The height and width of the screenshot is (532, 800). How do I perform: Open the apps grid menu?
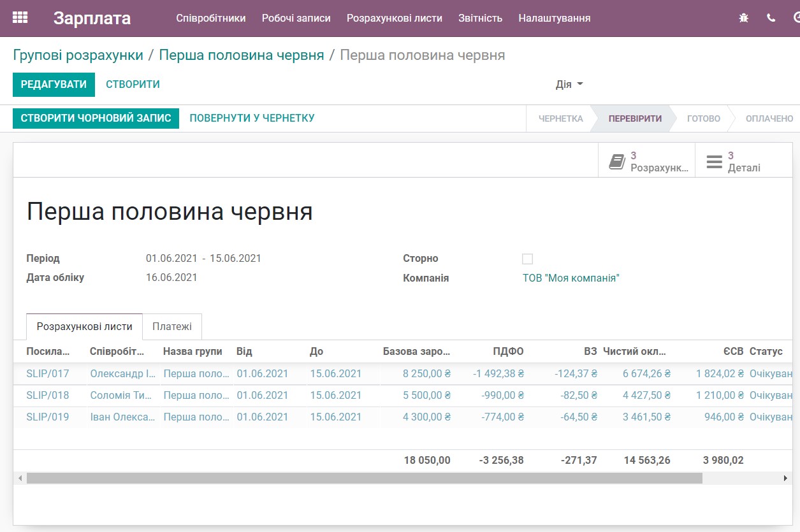pyautogui.click(x=20, y=18)
